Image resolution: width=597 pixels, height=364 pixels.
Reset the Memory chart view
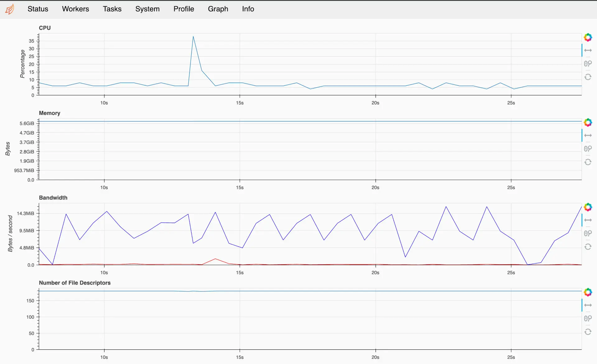click(x=588, y=162)
